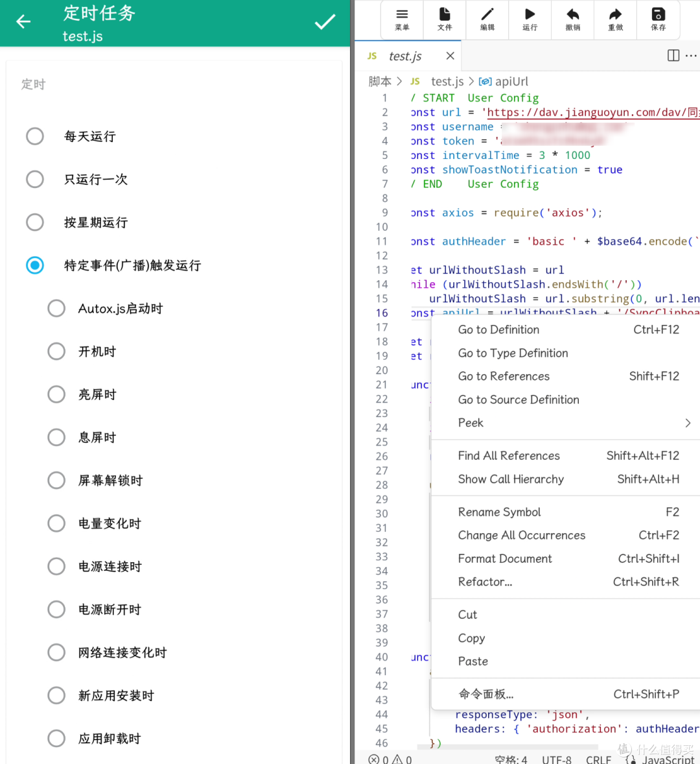
Task: Click the horizontal scrollbar under the code
Action: pyautogui.click(x=507, y=747)
